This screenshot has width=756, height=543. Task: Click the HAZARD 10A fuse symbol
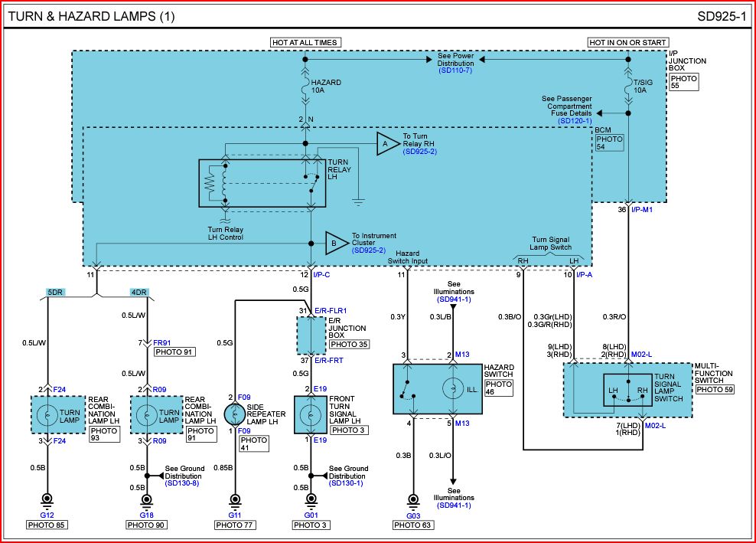305,90
